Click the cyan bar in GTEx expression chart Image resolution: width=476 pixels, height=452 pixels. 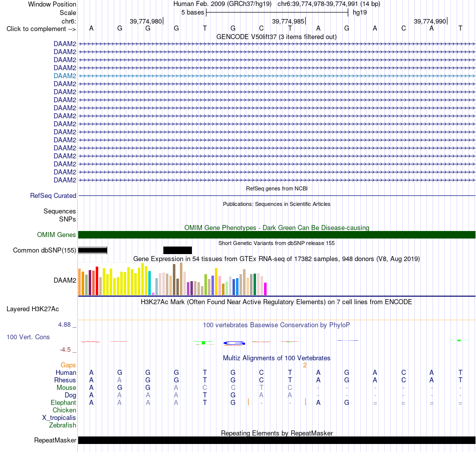tap(149, 283)
